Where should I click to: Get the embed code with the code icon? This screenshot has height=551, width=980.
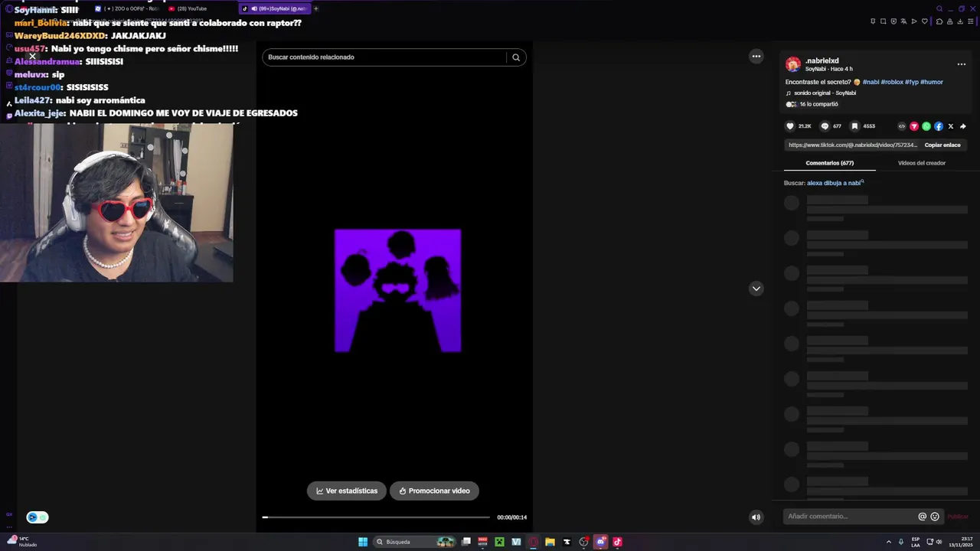coord(902,126)
